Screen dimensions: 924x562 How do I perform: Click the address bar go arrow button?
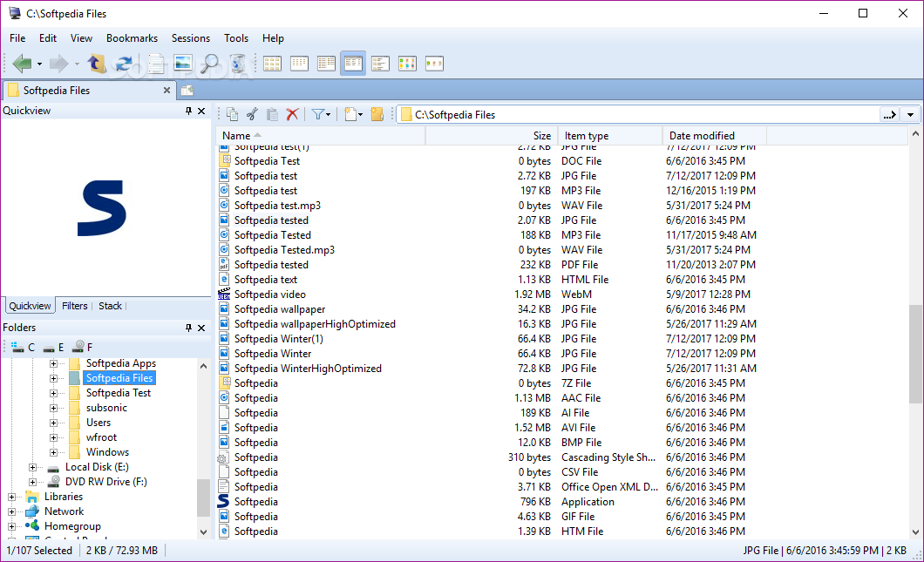click(x=890, y=115)
